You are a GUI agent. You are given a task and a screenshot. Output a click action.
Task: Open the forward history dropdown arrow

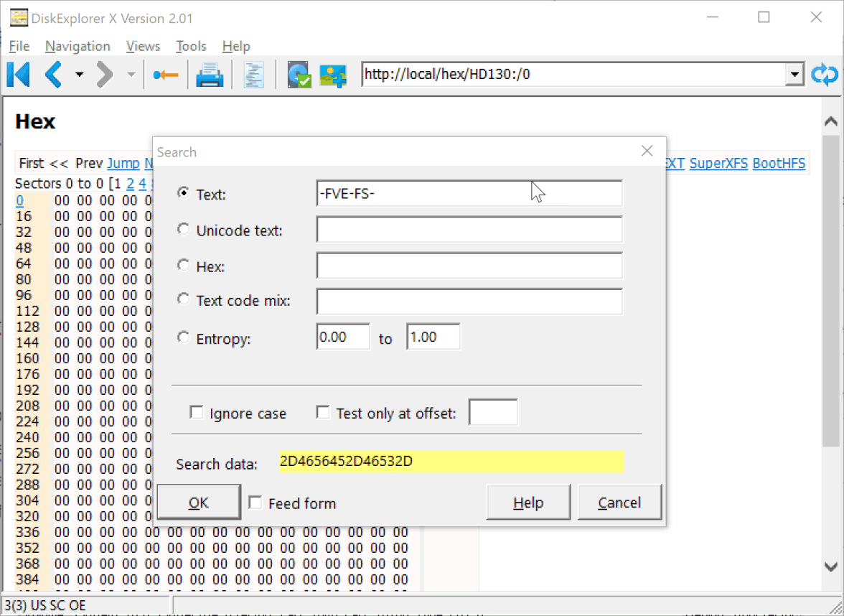pyautogui.click(x=131, y=75)
